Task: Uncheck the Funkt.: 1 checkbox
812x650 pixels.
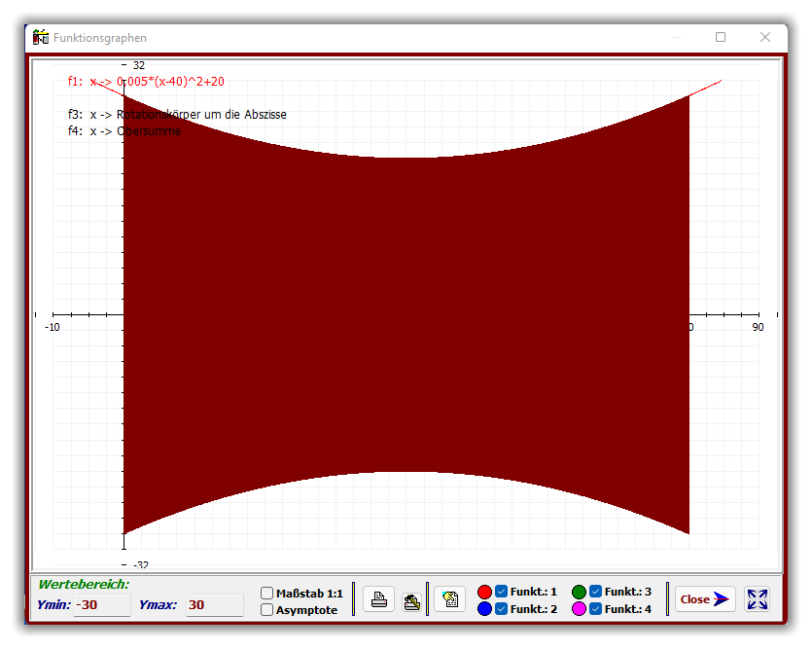Action: [502, 592]
